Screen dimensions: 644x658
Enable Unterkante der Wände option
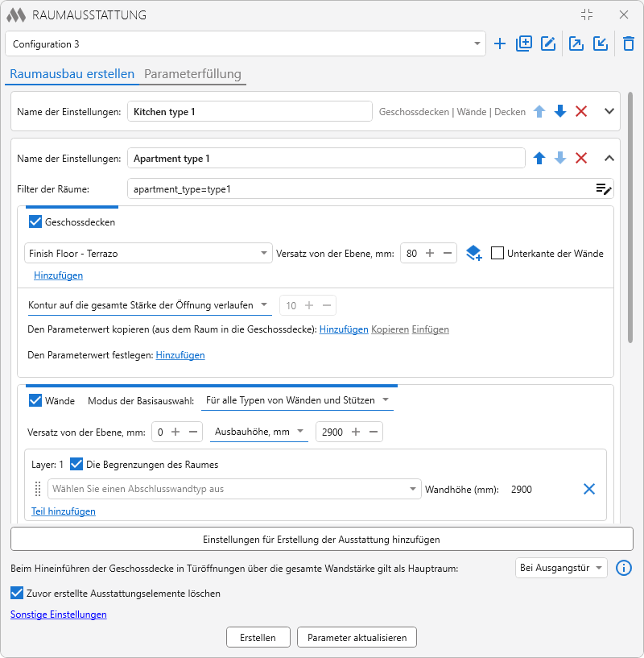(497, 253)
